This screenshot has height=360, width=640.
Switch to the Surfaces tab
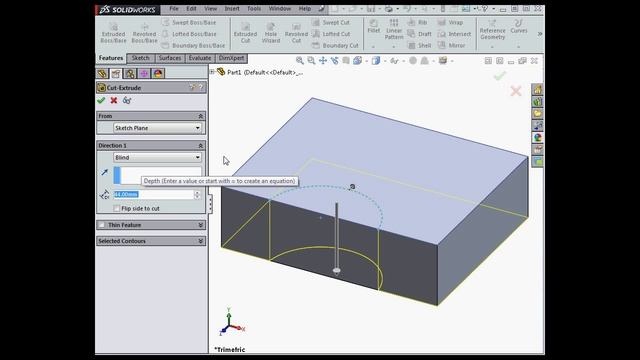(x=170, y=58)
